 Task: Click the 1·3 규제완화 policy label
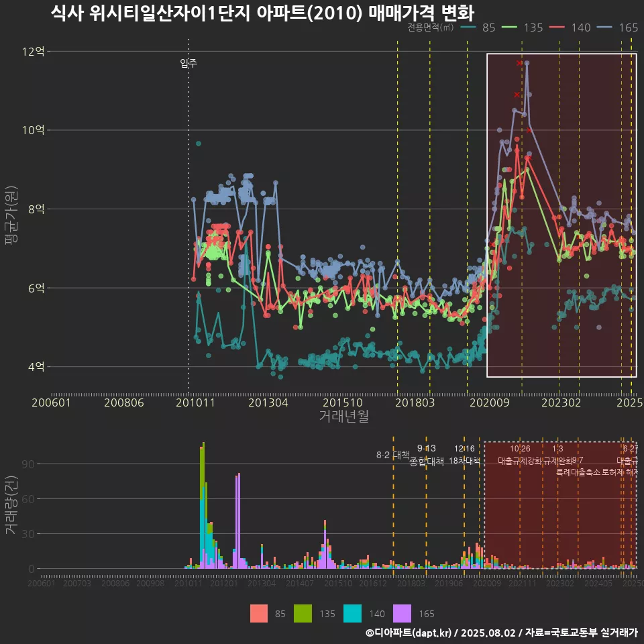pos(557,455)
